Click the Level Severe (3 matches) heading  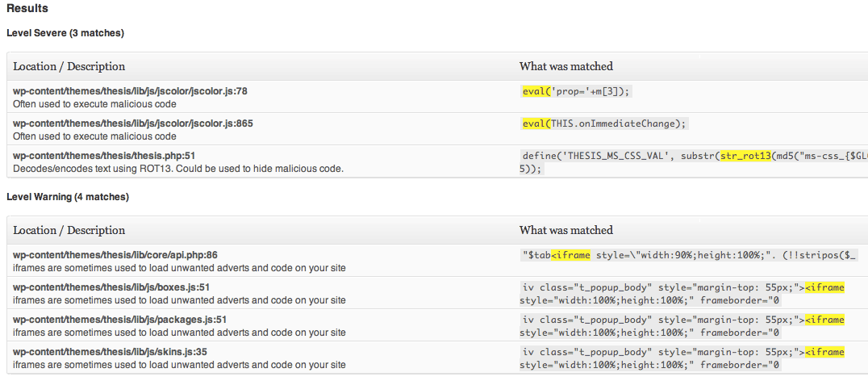(65, 33)
